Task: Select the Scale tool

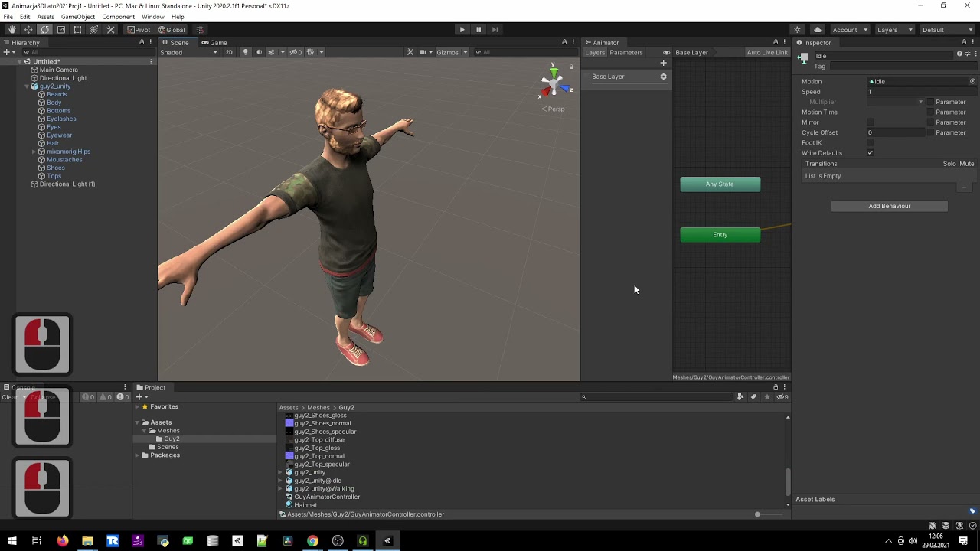Action: (x=61, y=30)
